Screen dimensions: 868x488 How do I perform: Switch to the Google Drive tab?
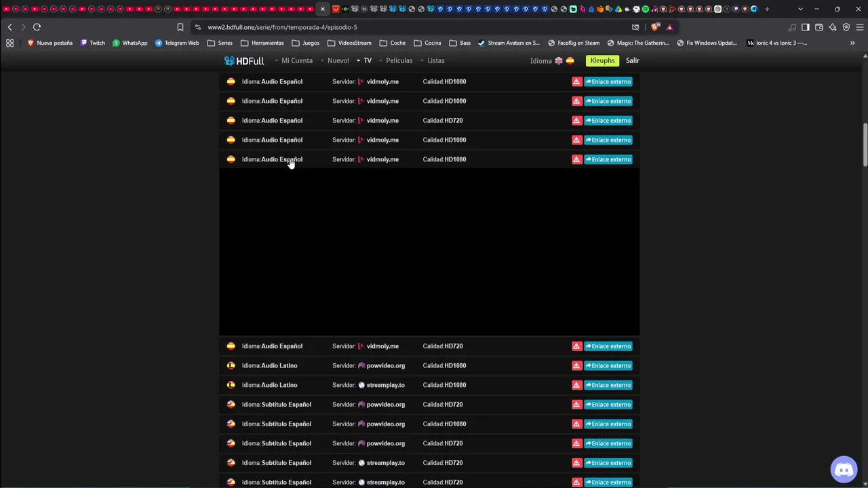618,9
